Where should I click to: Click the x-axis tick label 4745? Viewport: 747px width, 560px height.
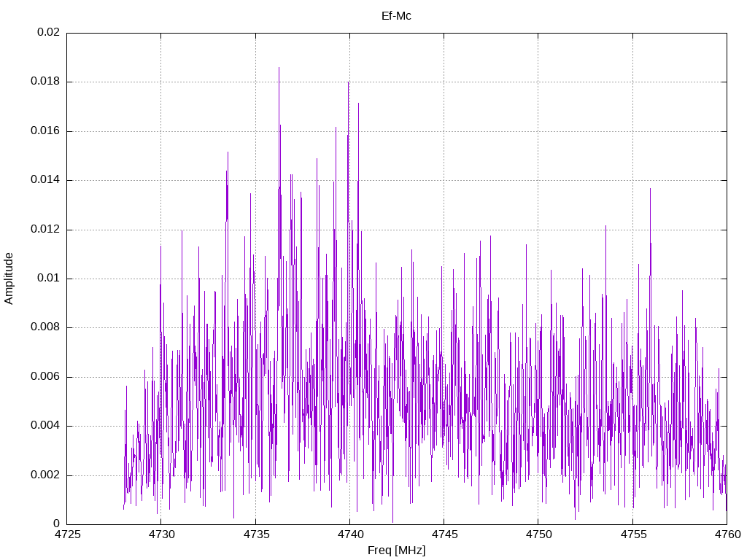(x=444, y=534)
